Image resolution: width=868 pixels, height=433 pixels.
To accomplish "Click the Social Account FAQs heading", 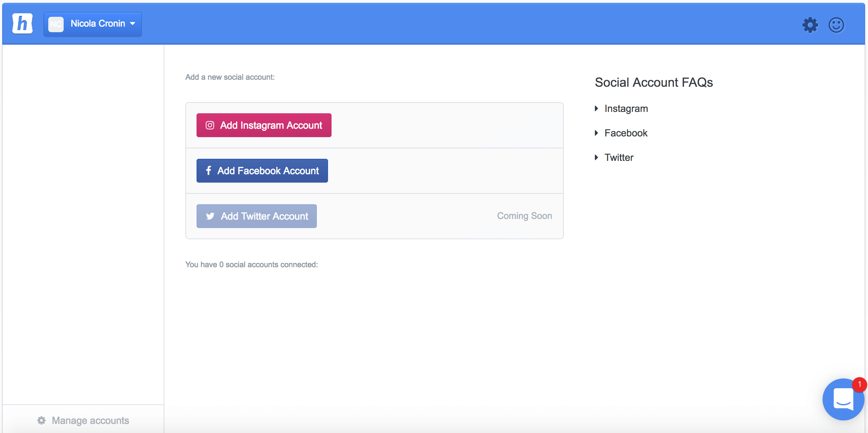I will point(654,83).
